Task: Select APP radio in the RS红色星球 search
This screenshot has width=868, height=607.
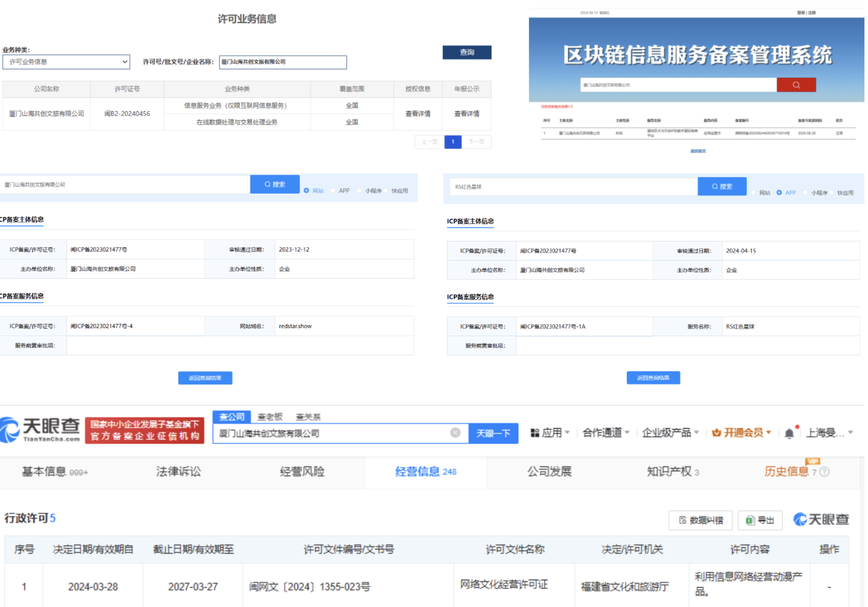Action: click(x=779, y=193)
